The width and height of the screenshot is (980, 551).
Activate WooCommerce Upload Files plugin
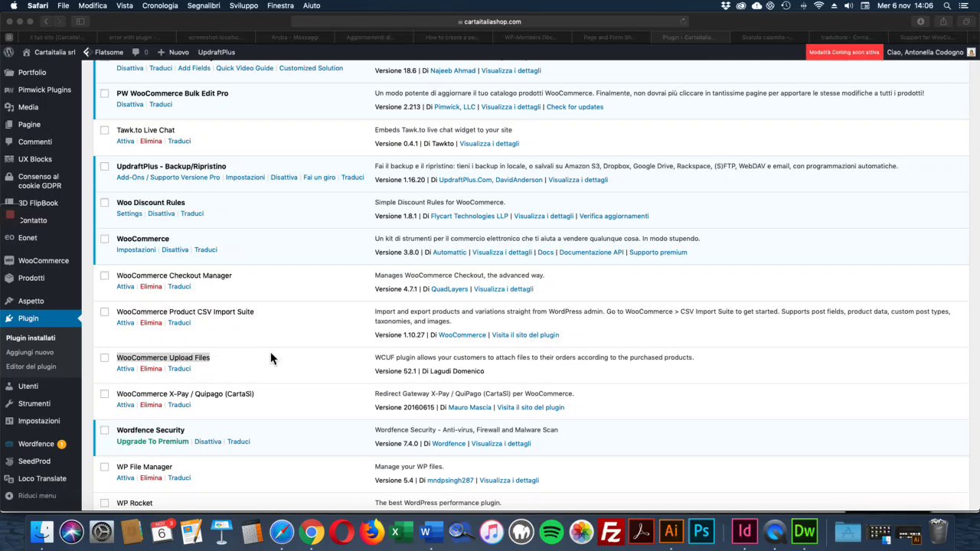click(x=126, y=369)
